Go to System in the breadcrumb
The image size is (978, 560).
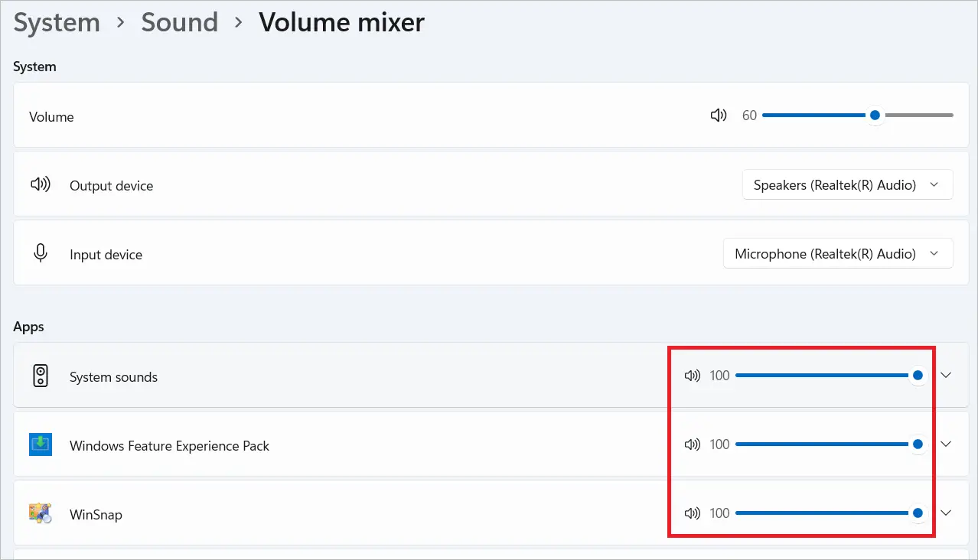(x=57, y=23)
